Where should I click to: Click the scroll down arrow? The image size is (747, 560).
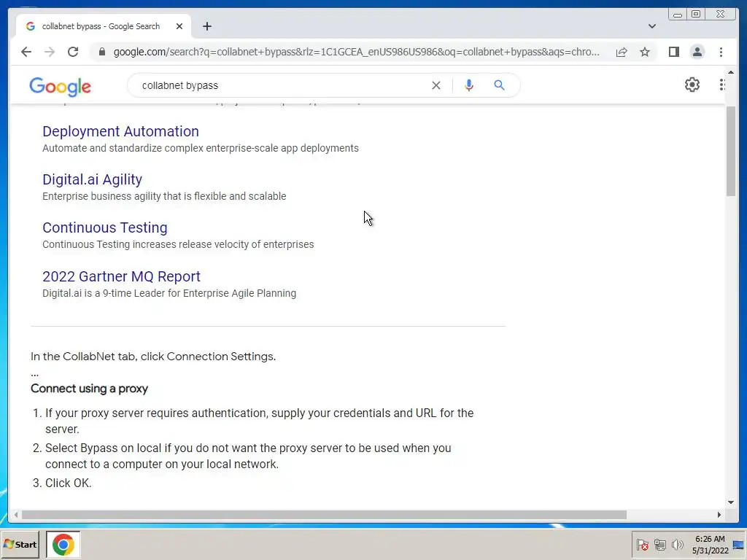(x=731, y=502)
